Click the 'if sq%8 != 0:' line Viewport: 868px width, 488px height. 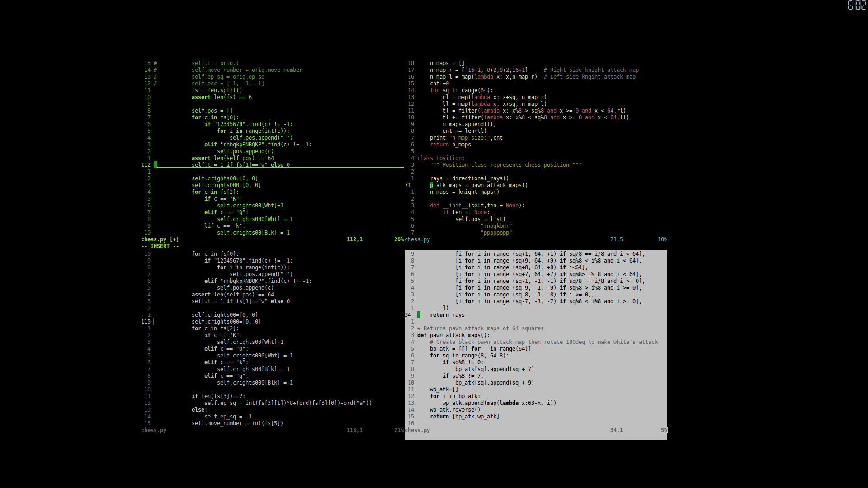tap(463, 362)
